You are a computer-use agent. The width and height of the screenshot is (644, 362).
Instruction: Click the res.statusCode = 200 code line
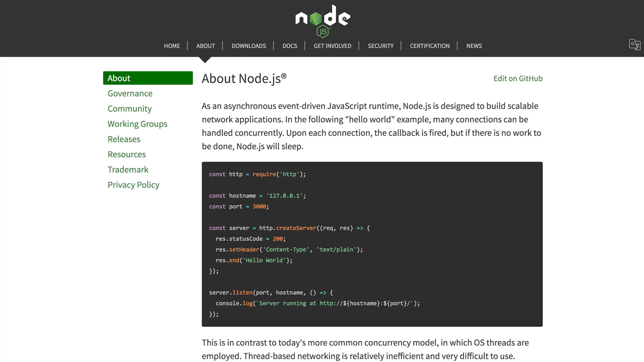[251, 239]
